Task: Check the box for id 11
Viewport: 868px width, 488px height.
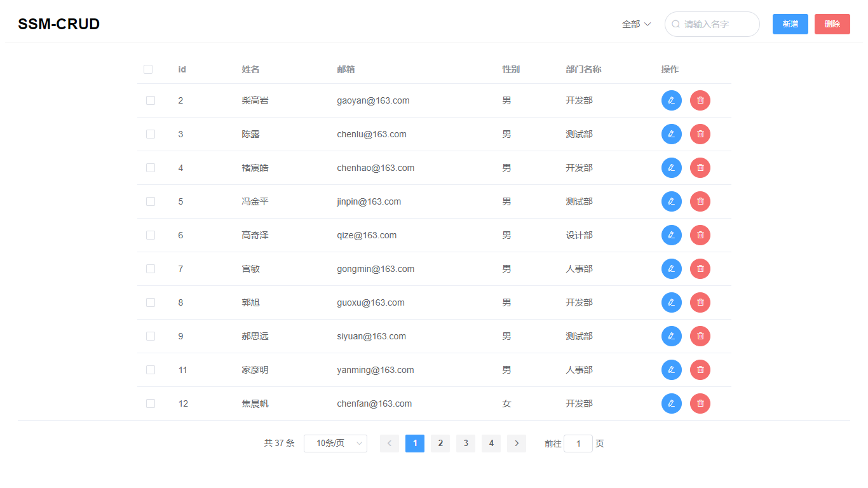Action: point(151,370)
